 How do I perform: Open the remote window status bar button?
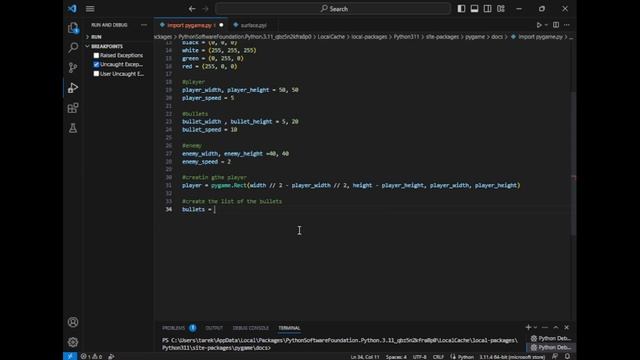click(70, 356)
